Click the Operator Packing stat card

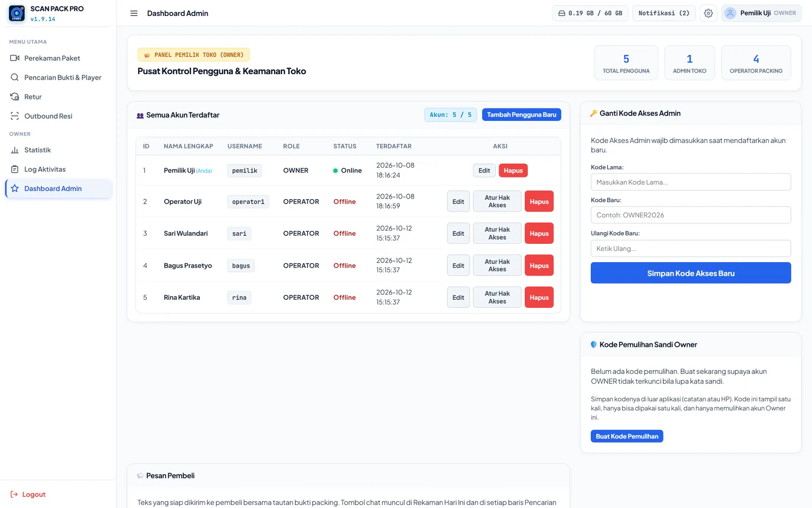pyautogui.click(x=756, y=63)
